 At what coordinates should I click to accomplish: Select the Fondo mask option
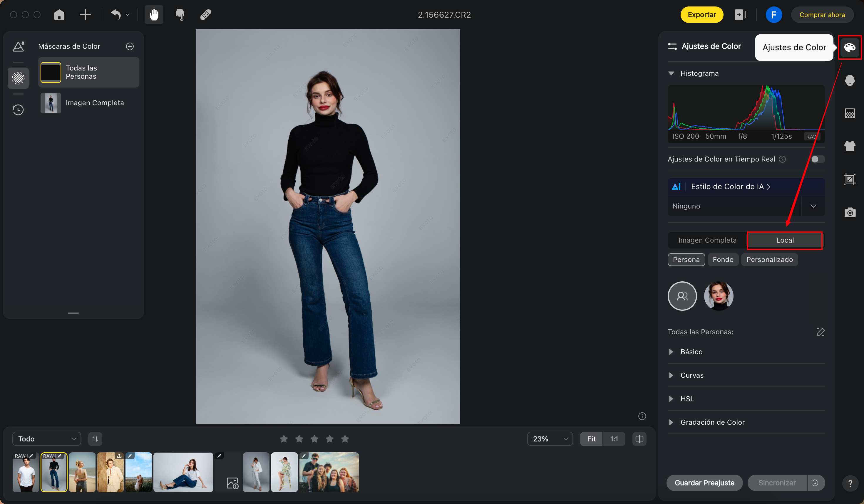click(x=723, y=259)
